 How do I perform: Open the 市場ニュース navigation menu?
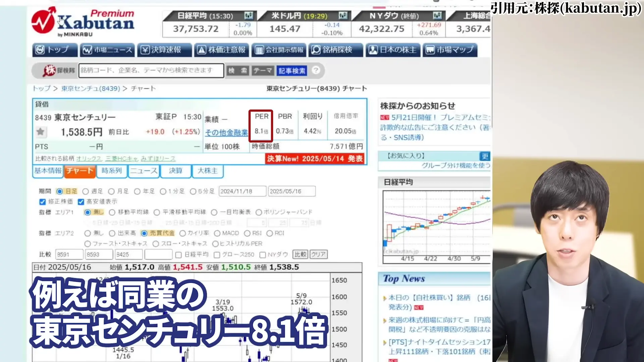(107, 50)
